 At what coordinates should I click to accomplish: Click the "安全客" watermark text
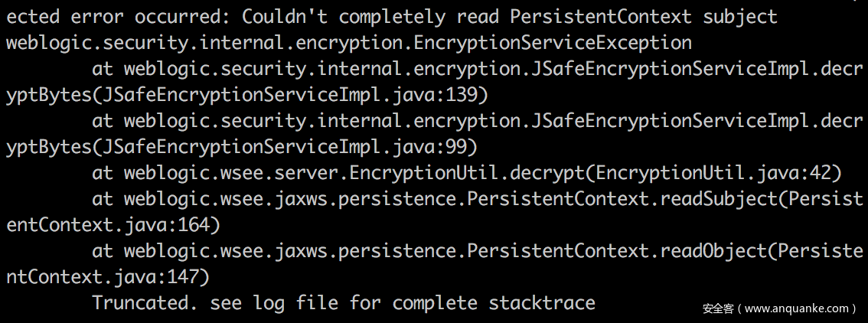pos(718,308)
